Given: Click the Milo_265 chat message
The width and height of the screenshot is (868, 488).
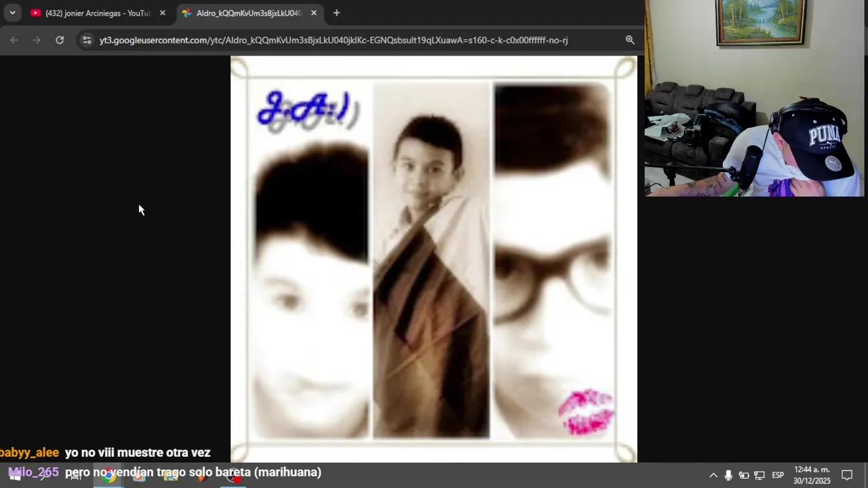Looking at the screenshot, I should pos(165,472).
